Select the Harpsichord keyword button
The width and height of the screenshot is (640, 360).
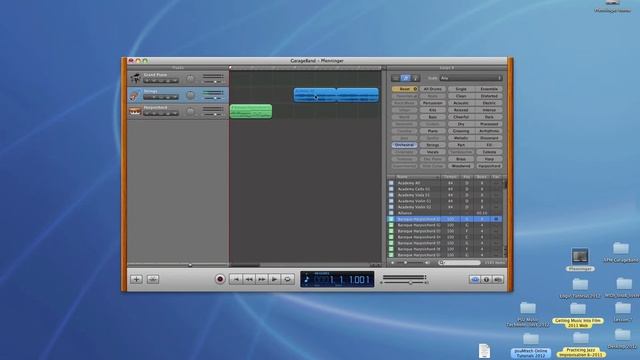489,166
